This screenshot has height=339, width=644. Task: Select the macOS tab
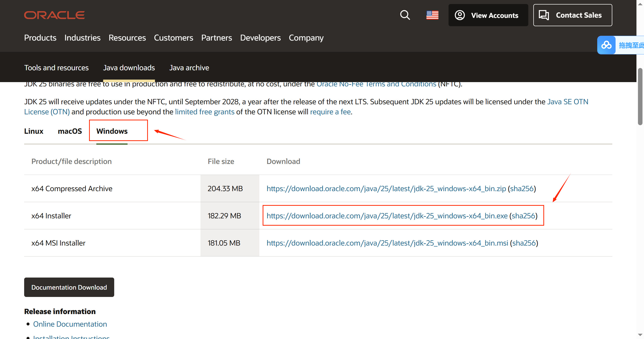pyautogui.click(x=70, y=131)
